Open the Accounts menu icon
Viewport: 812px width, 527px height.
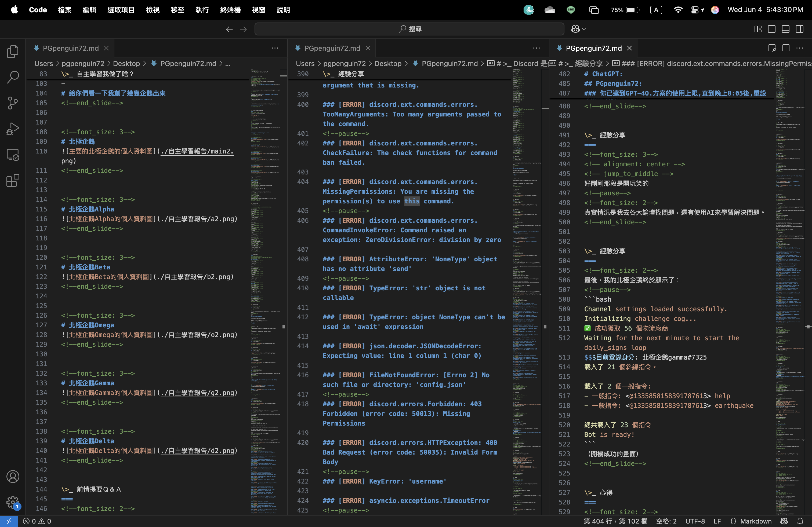(x=13, y=477)
